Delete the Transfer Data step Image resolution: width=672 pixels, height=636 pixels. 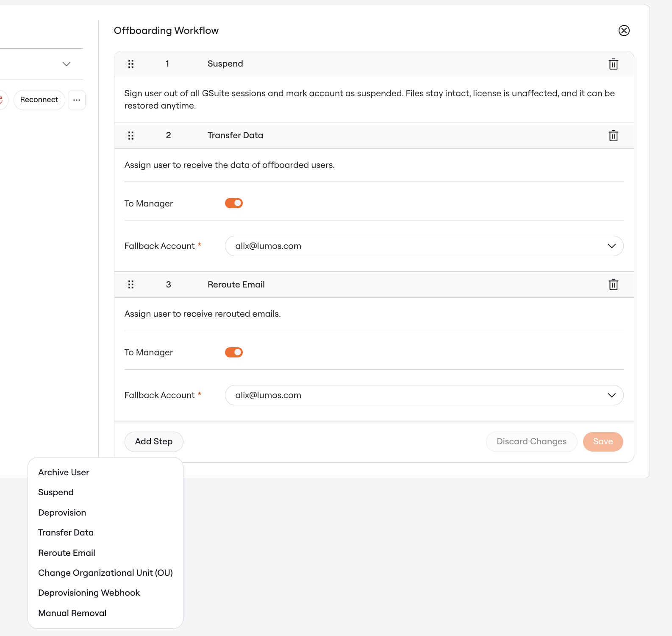613,136
